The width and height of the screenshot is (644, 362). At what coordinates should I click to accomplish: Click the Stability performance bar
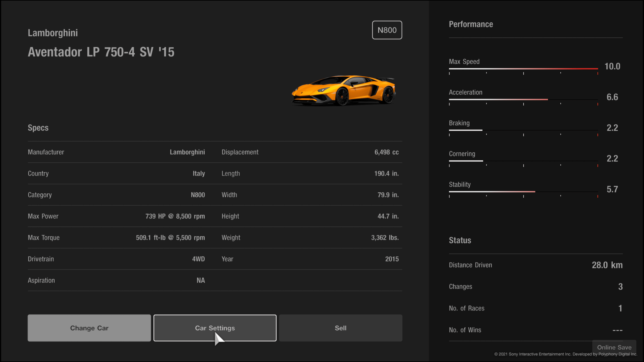tap(523, 192)
